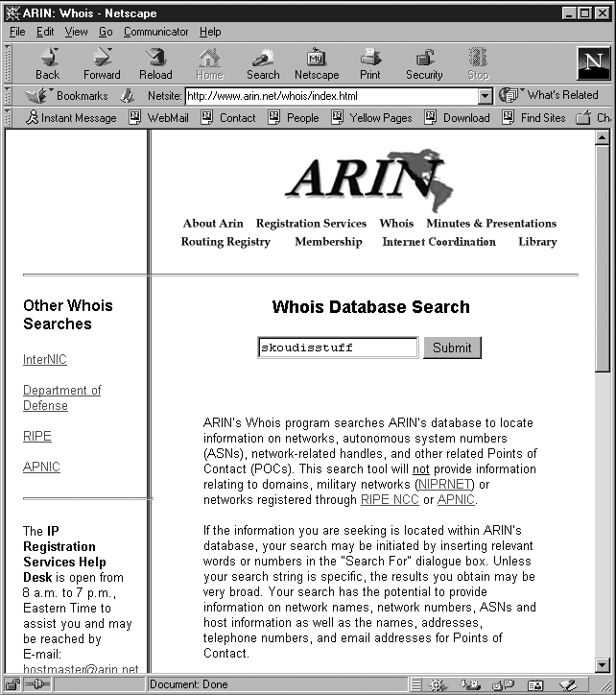Click the status bar security lock icon
Screen dimensions: 616x695
pos(12,684)
